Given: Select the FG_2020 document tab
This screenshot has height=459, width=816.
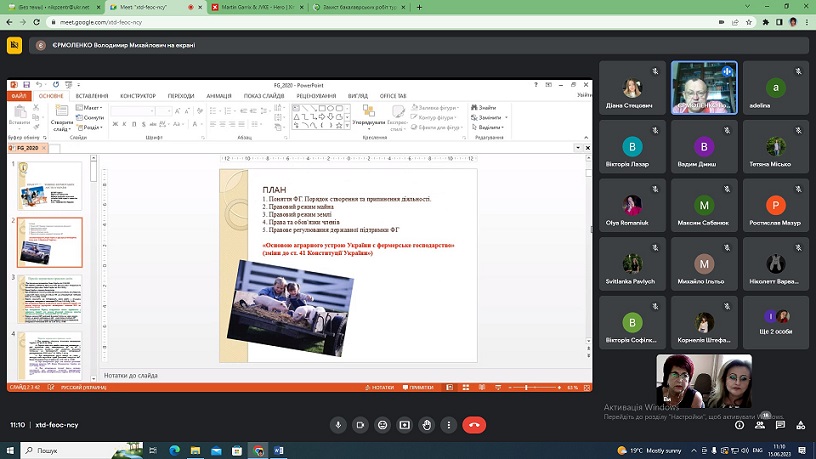Looking at the screenshot, I should (27, 148).
